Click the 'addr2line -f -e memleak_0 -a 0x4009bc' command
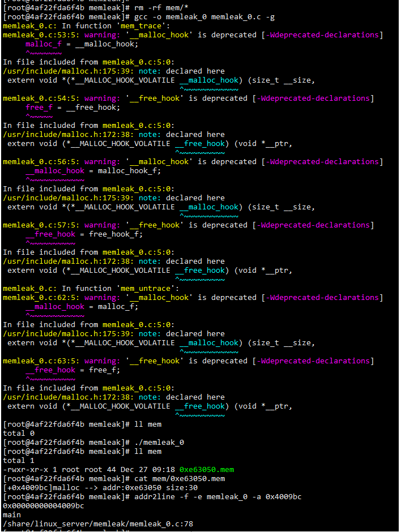The width and height of the screenshot is (401, 532). pyautogui.click(x=218, y=497)
